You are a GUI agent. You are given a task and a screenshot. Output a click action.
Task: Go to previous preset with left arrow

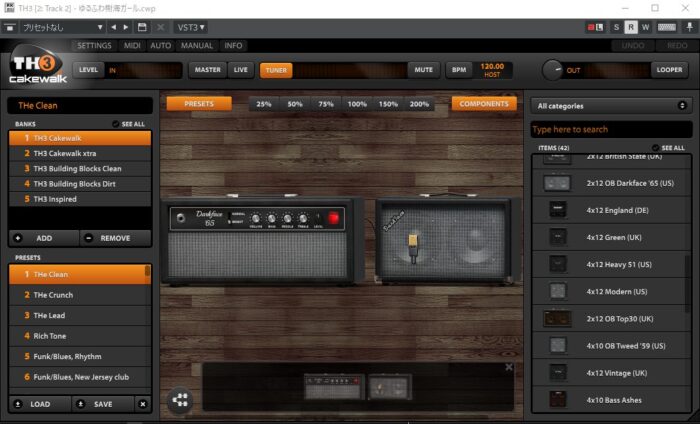[x=113, y=27]
